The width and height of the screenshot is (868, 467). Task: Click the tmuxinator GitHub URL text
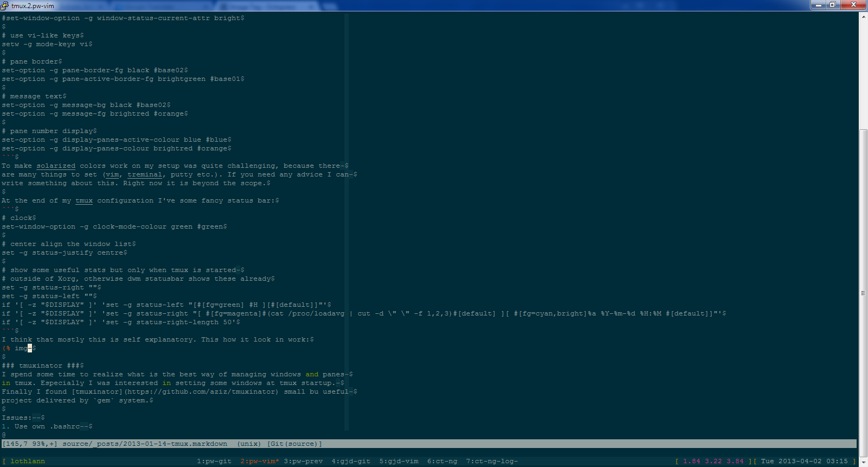(x=201, y=392)
